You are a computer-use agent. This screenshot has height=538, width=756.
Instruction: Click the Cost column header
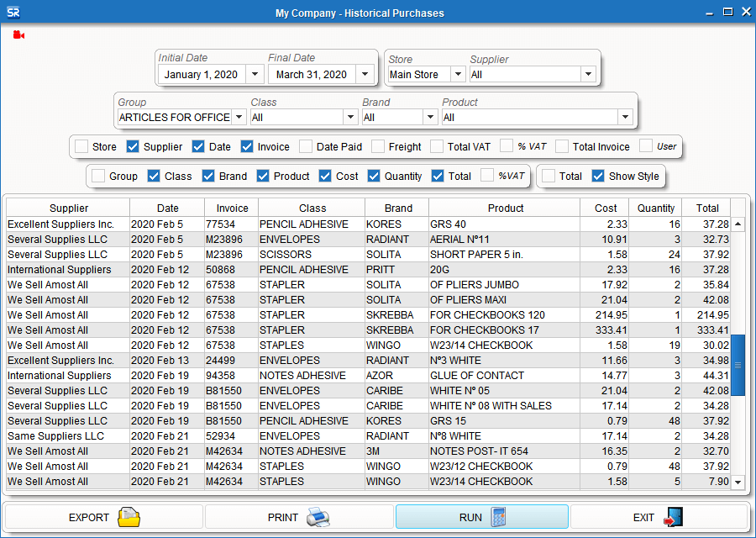point(605,208)
